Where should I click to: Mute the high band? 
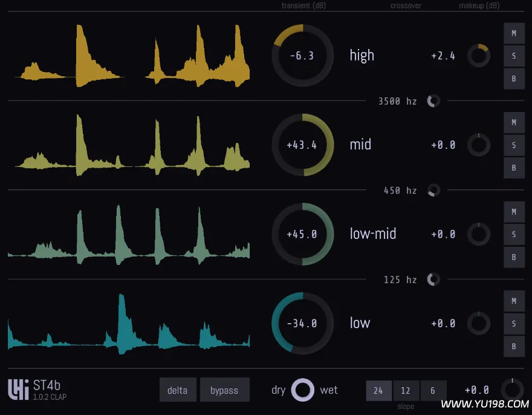(x=514, y=33)
